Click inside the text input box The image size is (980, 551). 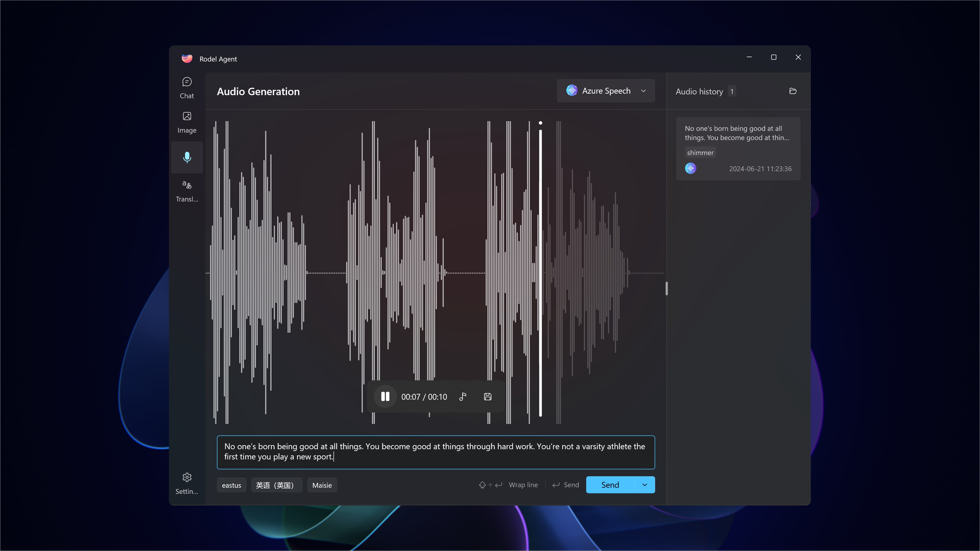coord(435,452)
